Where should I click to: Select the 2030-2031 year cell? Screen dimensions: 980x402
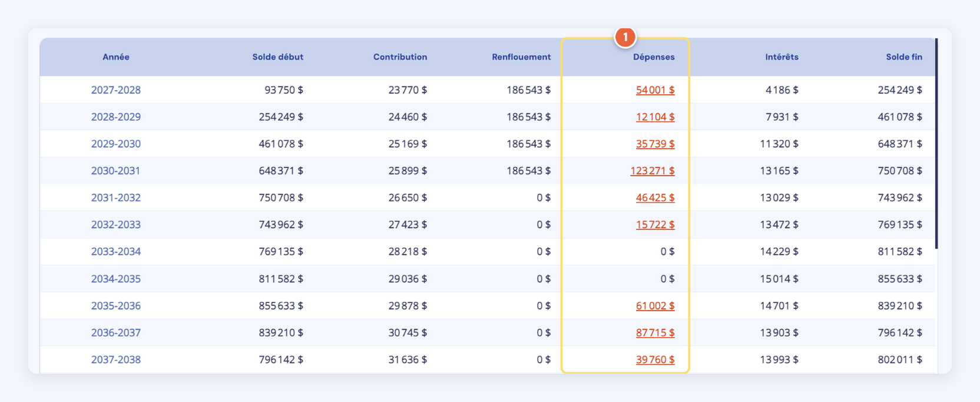pos(116,171)
